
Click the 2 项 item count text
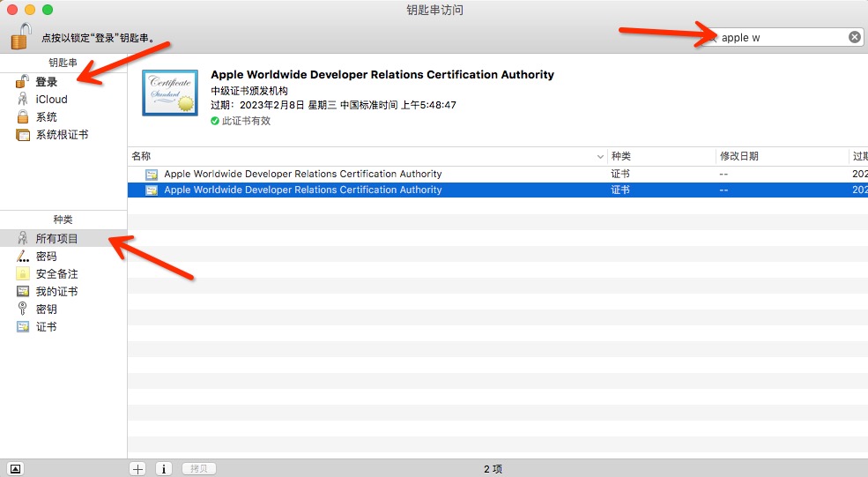493,469
